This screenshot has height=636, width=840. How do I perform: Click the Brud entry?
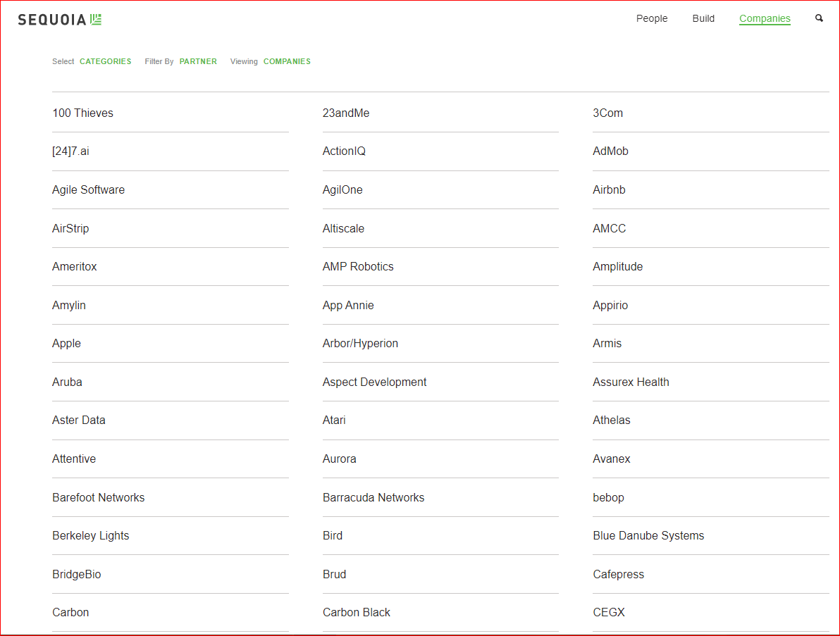334,574
